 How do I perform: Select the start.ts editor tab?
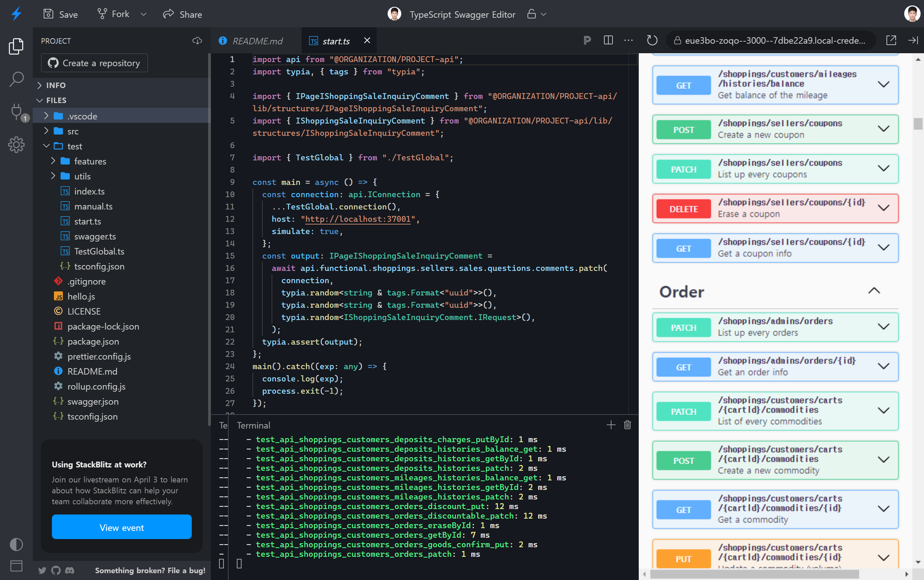point(336,41)
